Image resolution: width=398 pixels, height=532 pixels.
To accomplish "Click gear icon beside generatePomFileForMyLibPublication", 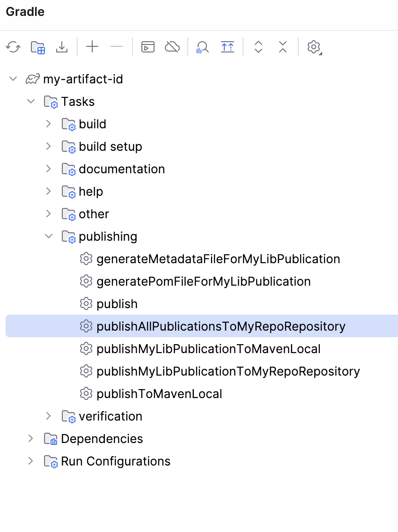I will click(x=86, y=281).
